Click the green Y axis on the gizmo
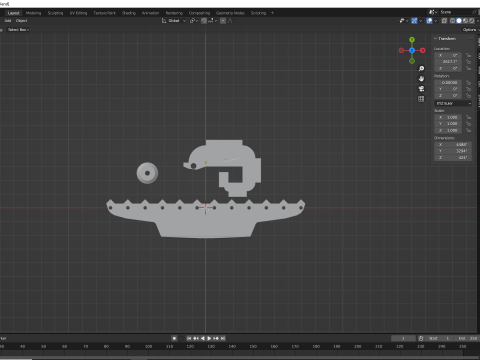Screen dimensions: 480x360 (412, 40)
